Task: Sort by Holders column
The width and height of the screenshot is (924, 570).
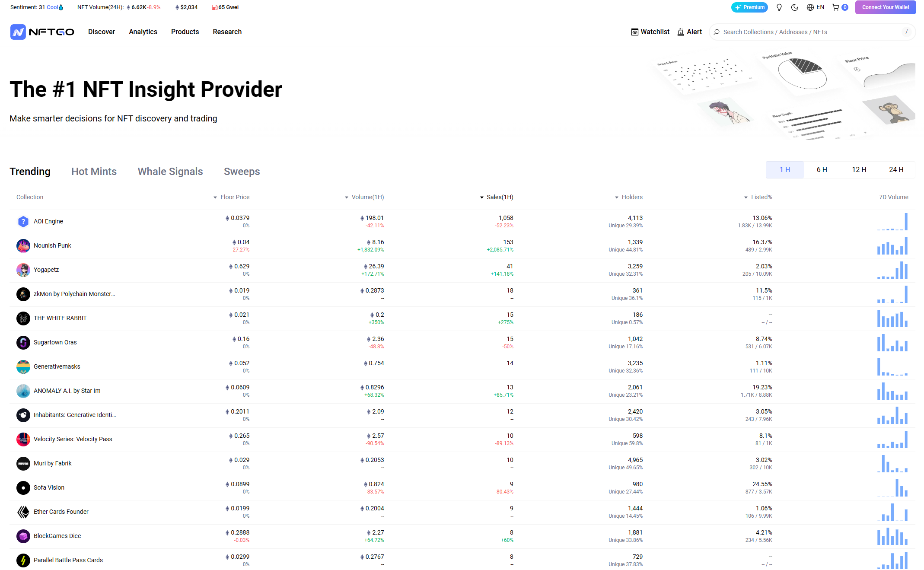Action: click(629, 197)
